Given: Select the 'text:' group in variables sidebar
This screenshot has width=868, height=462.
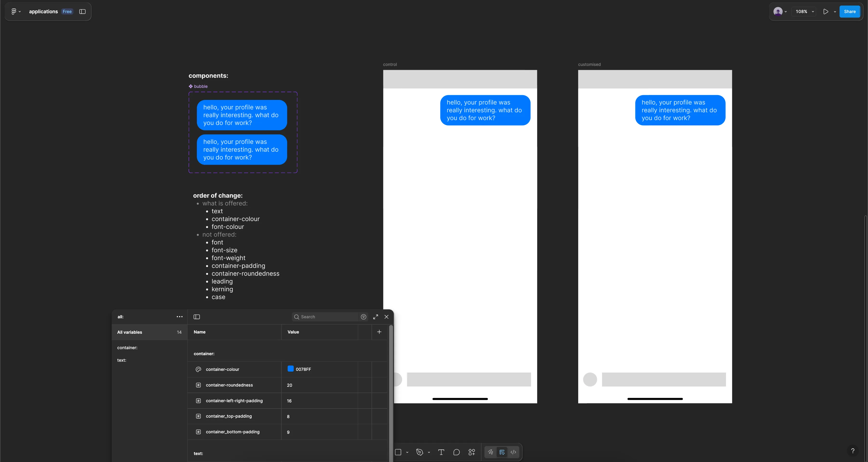Looking at the screenshot, I should pos(122,360).
